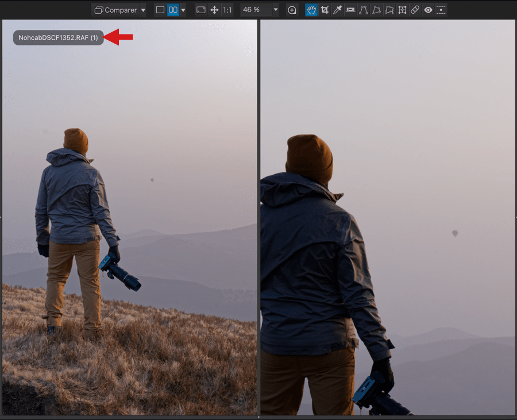Select the move/pan arrows tool
517x420 pixels.
click(214, 10)
